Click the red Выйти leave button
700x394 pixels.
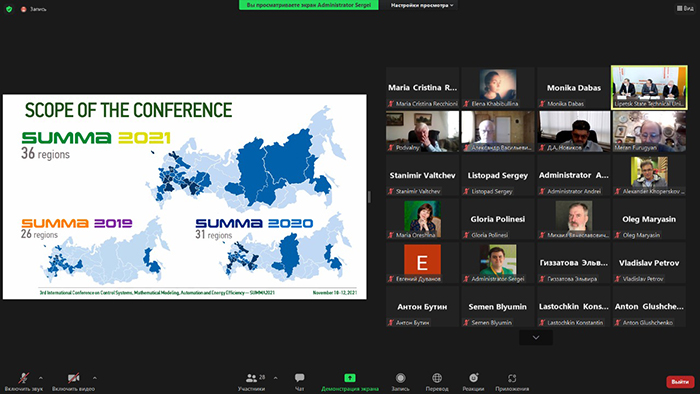(x=680, y=382)
